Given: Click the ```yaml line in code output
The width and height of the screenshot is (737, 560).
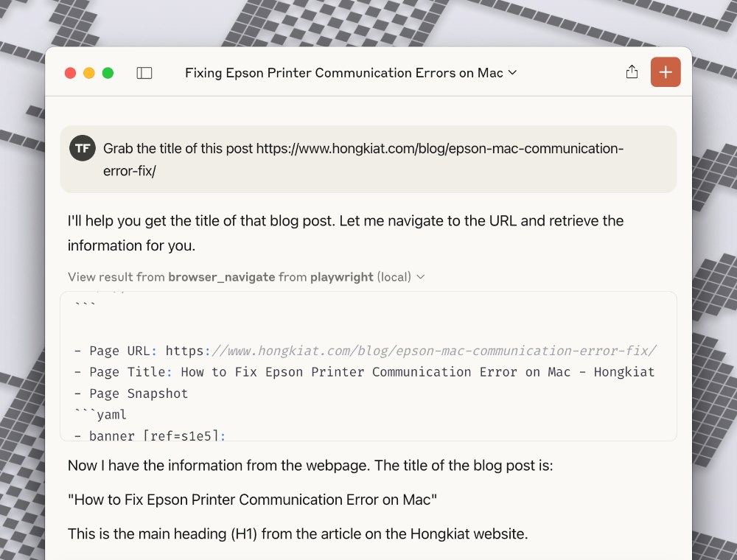Looking at the screenshot, I should 100,414.
